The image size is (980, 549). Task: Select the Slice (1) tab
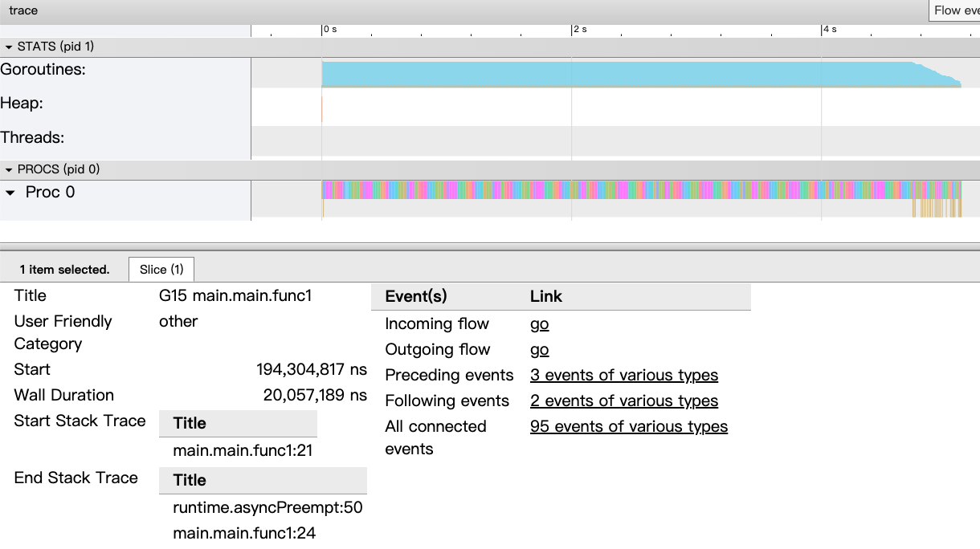[161, 270]
